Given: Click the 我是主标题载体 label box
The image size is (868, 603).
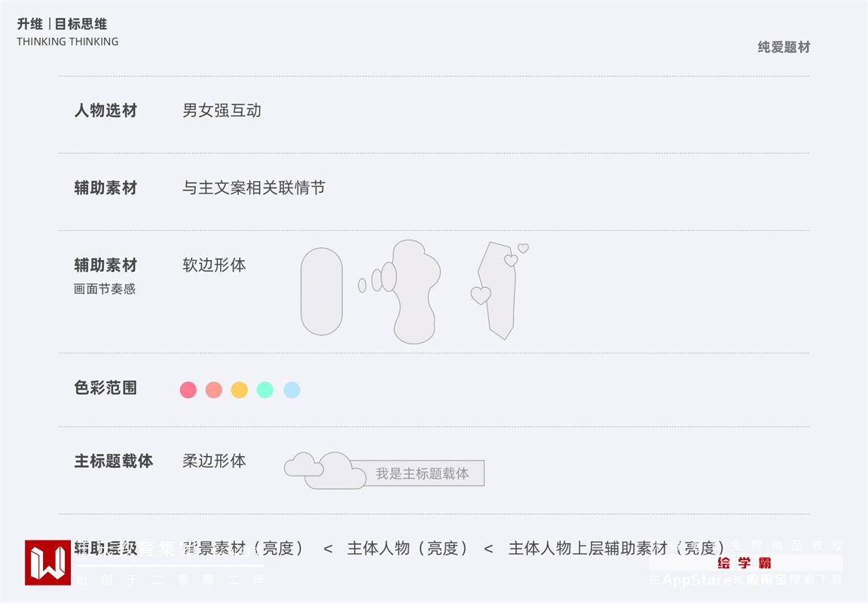Looking at the screenshot, I should point(423,473).
